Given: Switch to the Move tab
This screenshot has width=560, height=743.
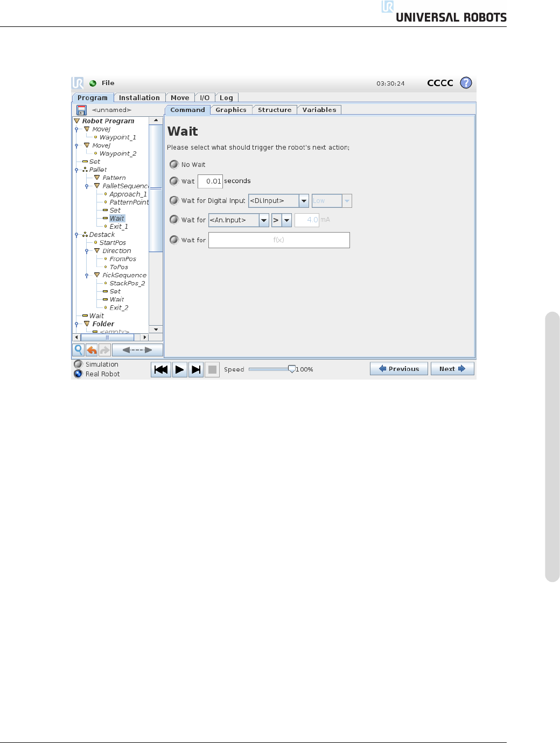Looking at the screenshot, I should point(180,98).
